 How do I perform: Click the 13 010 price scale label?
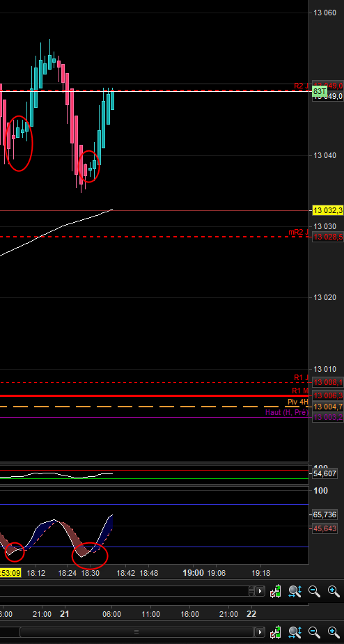(325, 369)
